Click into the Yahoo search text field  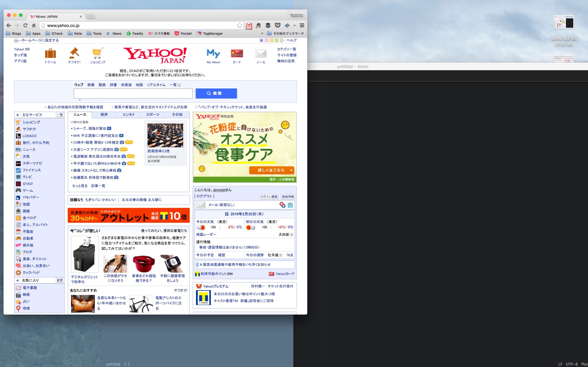pyautogui.click(x=133, y=93)
